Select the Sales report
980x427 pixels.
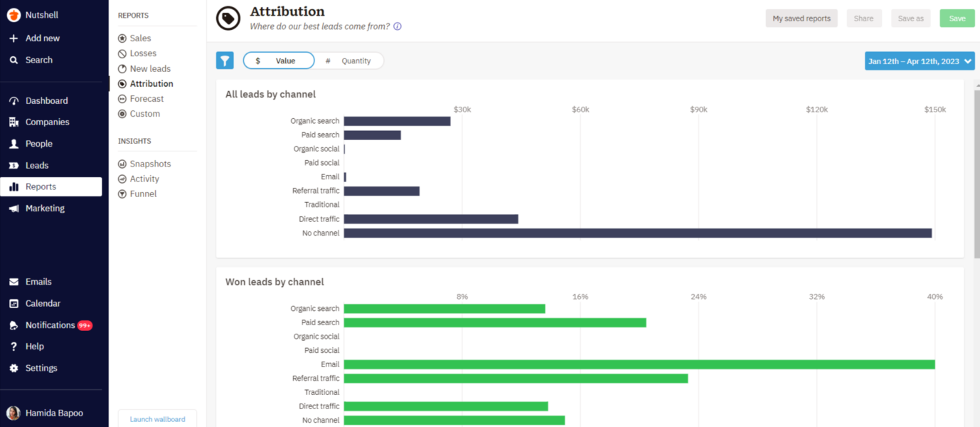pos(139,38)
